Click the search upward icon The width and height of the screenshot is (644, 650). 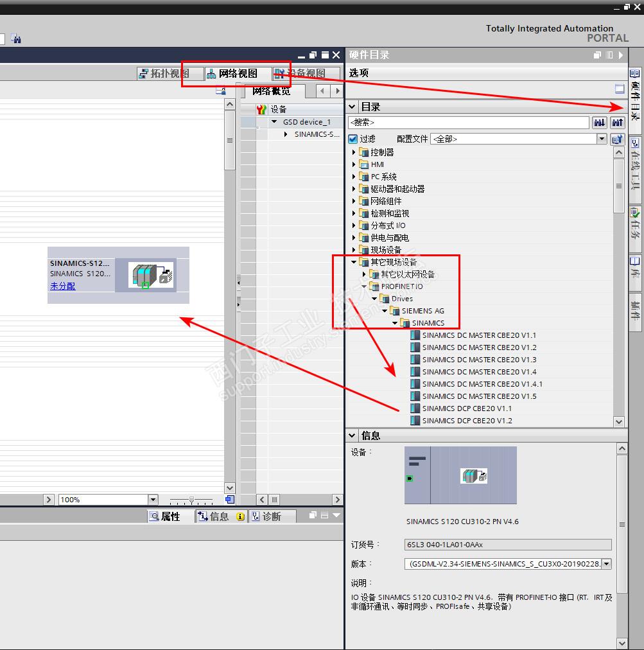click(618, 122)
